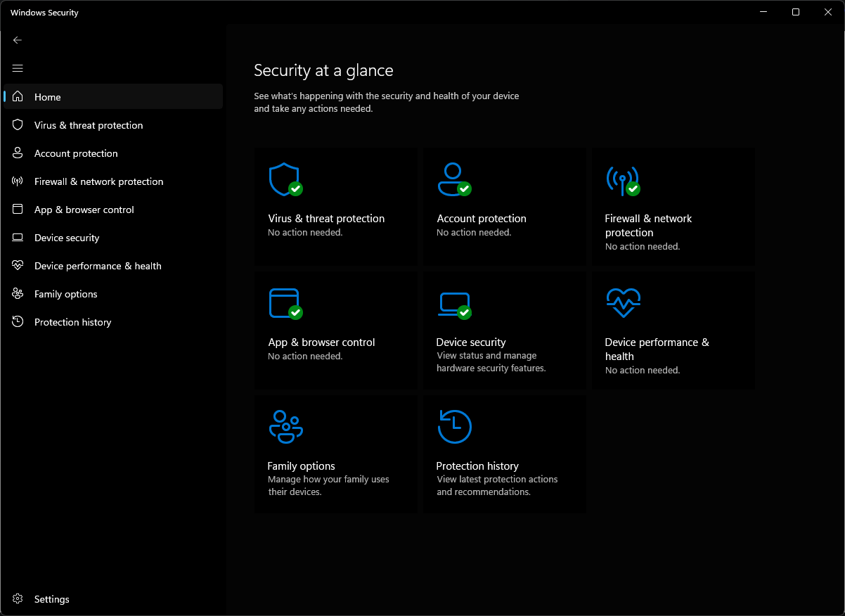
Task: Open the Family options tile title
Action: pos(301,466)
